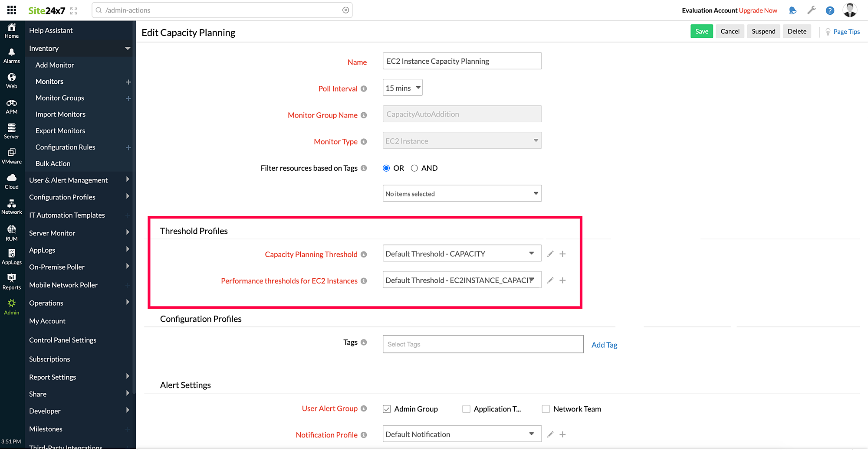Click the Add Tag link
Image resolution: width=868 pixels, height=450 pixels.
click(604, 345)
